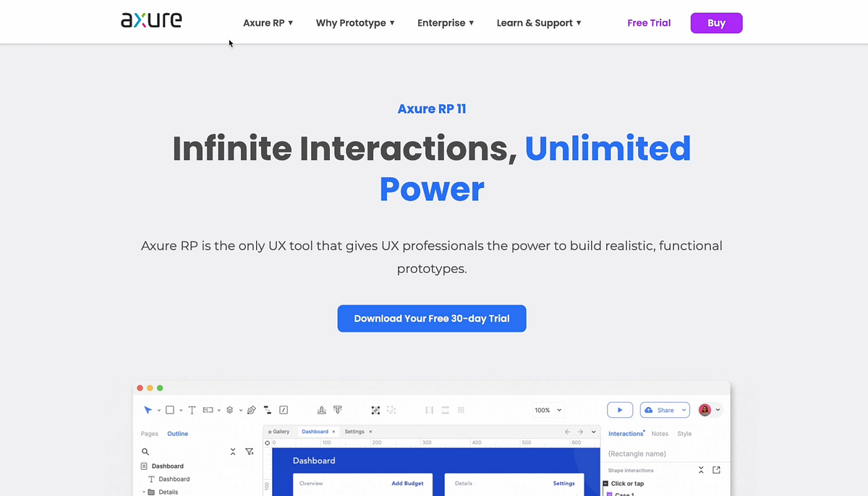Toggle the grid display icon

coord(461,410)
